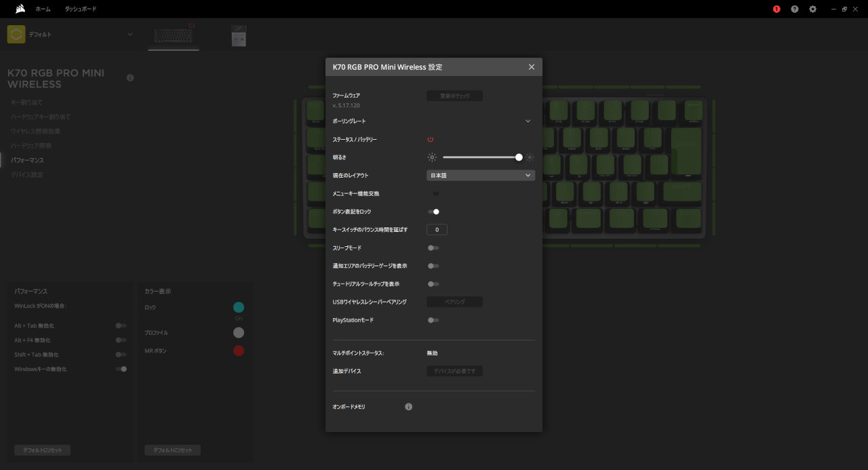Pick the teal ロック color swatch
This screenshot has height=470, width=868.
(x=239, y=307)
